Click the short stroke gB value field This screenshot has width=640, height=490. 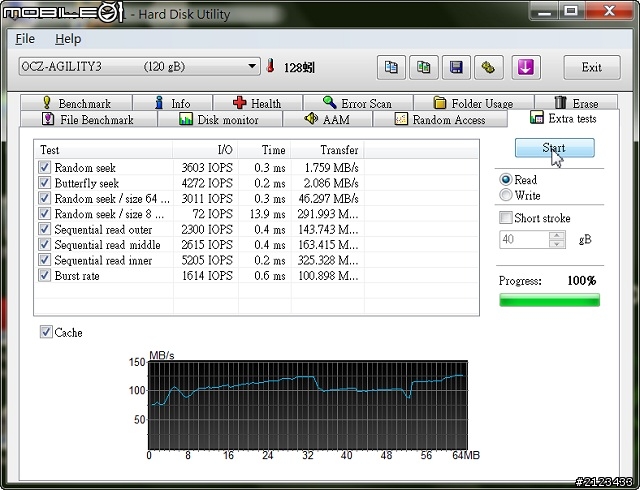coord(524,239)
